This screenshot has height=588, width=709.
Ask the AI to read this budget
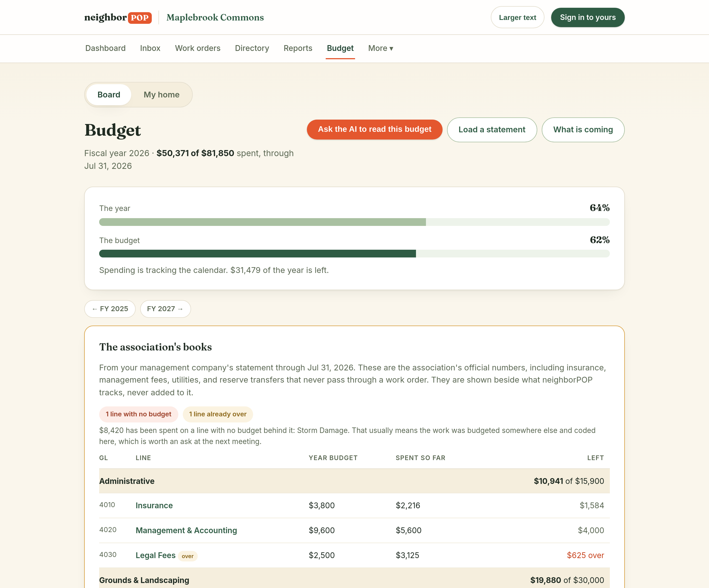coord(374,129)
